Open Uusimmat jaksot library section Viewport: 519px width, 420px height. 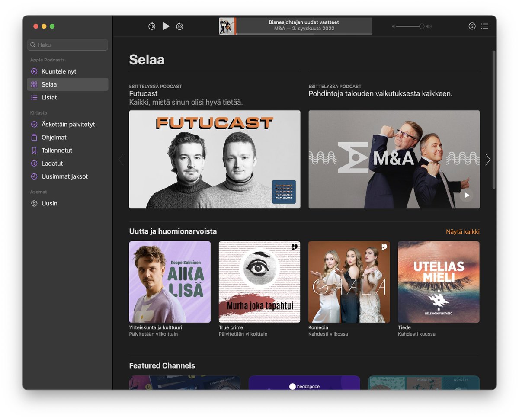click(67, 176)
